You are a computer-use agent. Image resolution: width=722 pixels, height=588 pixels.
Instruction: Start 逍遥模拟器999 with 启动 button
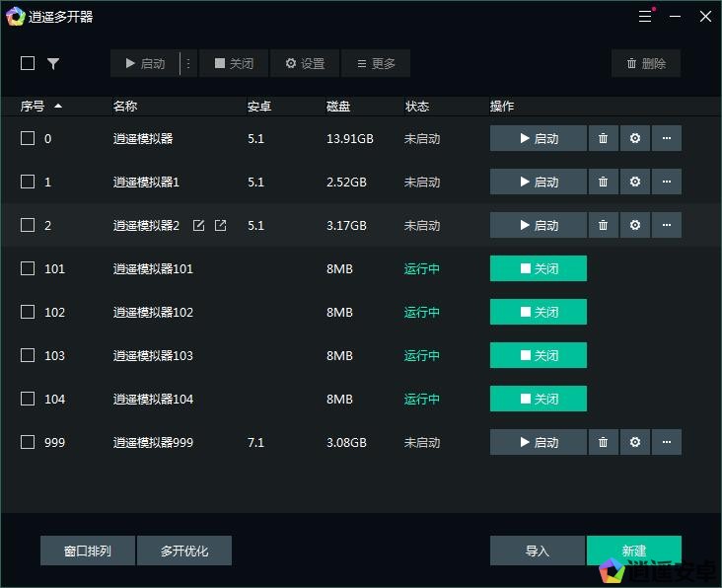539,442
